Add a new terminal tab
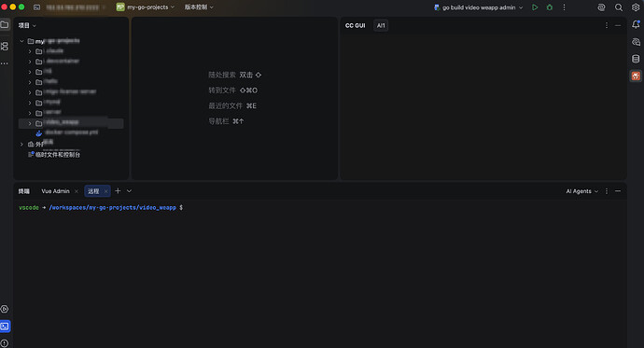The width and height of the screenshot is (644, 348). 118,191
